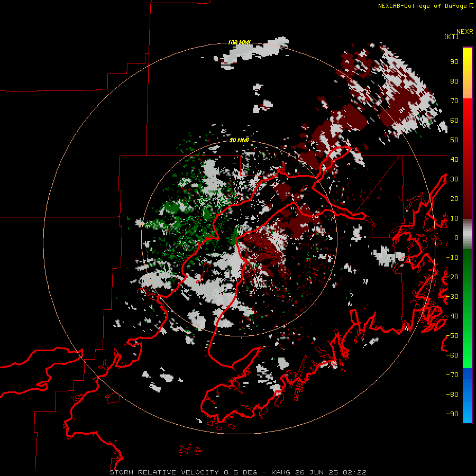
Task: Click the -20 value on the velocity scale
Action: pyautogui.click(x=452, y=277)
